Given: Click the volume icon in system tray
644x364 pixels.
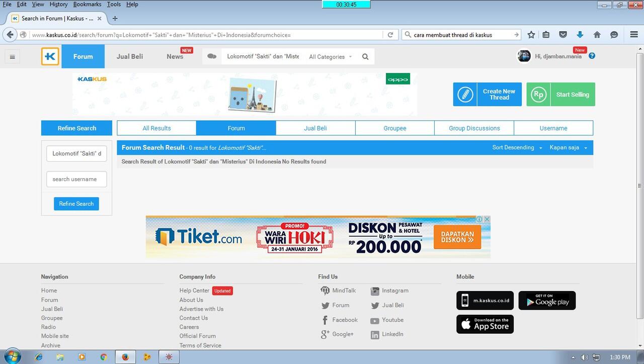Looking at the screenshot, I should (x=584, y=357).
